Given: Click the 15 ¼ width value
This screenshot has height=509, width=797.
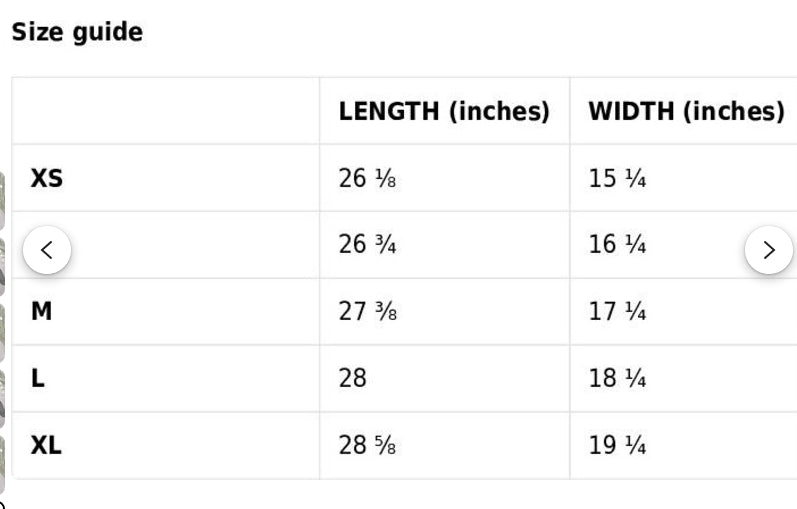Looking at the screenshot, I should point(617,178).
